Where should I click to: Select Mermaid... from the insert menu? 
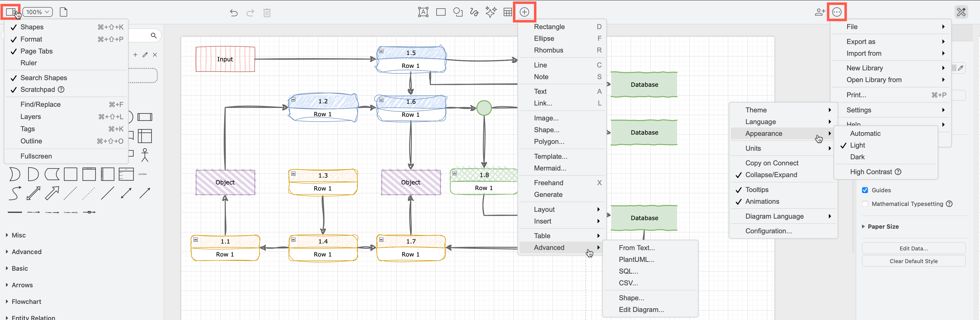point(562,168)
